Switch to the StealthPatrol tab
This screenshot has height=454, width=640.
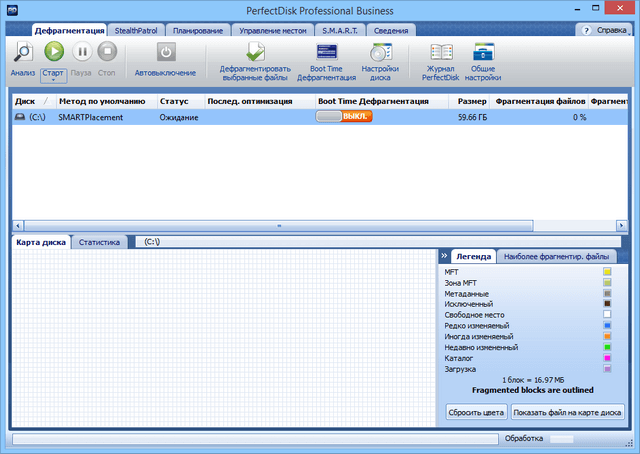[134, 31]
